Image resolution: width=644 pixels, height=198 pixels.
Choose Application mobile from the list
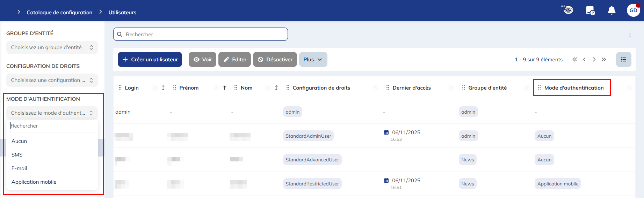click(x=34, y=182)
